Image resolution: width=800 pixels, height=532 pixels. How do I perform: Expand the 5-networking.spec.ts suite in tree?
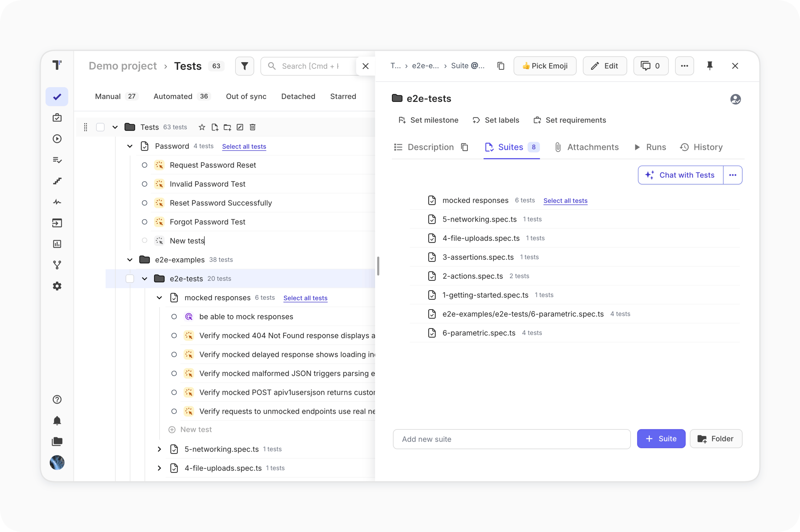pyautogui.click(x=159, y=449)
